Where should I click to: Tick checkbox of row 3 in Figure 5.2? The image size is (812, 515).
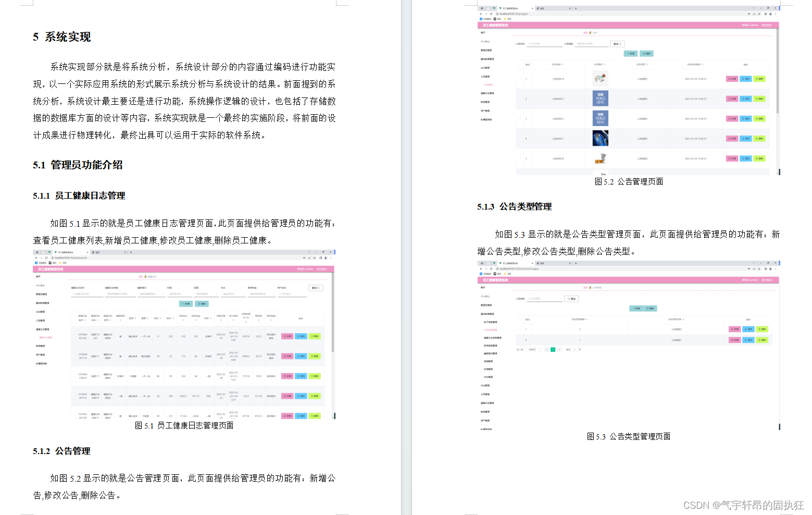coord(519,119)
